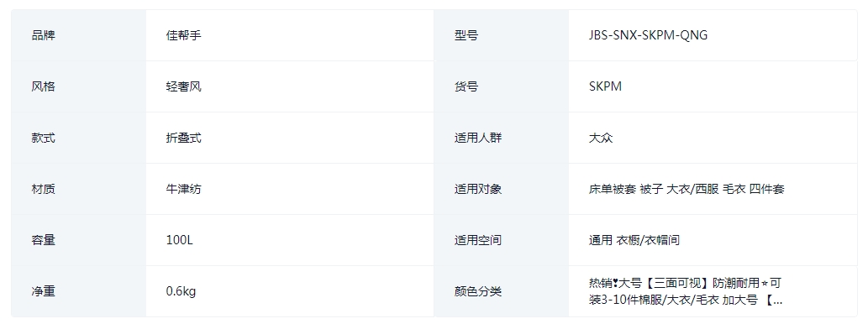Select the 型号 label
The width and height of the screenshot is (868, 324).
coord(466,35)
